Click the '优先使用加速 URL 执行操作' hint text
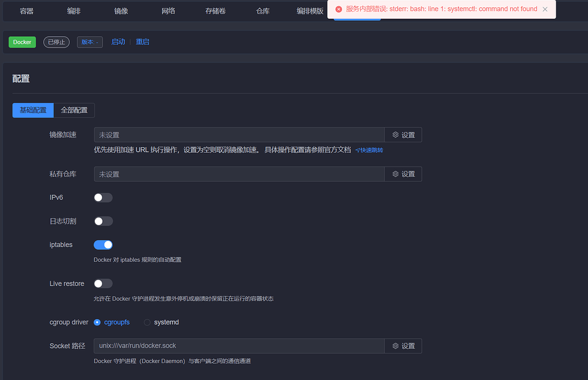The width and height of the screenshot is (588, 380). [x=222, y=150]
